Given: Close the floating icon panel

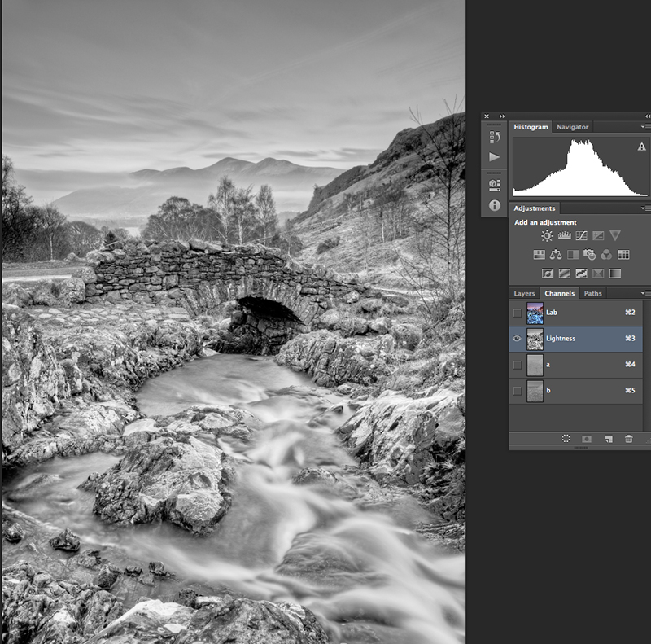Looking at the screenshot, I should tap(487, 116).
